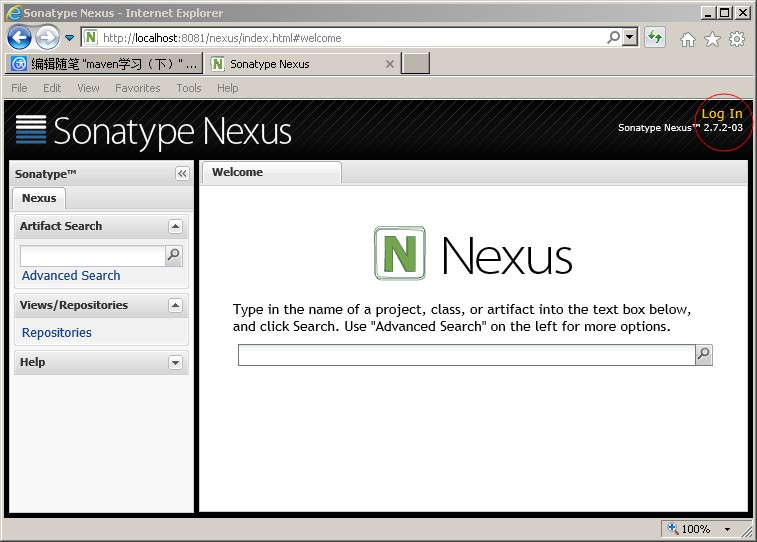Click the Sonatype Nexus version 2.7.2-03 text
The height and width of the screenshot is (542, 757).
pos(680,128)
